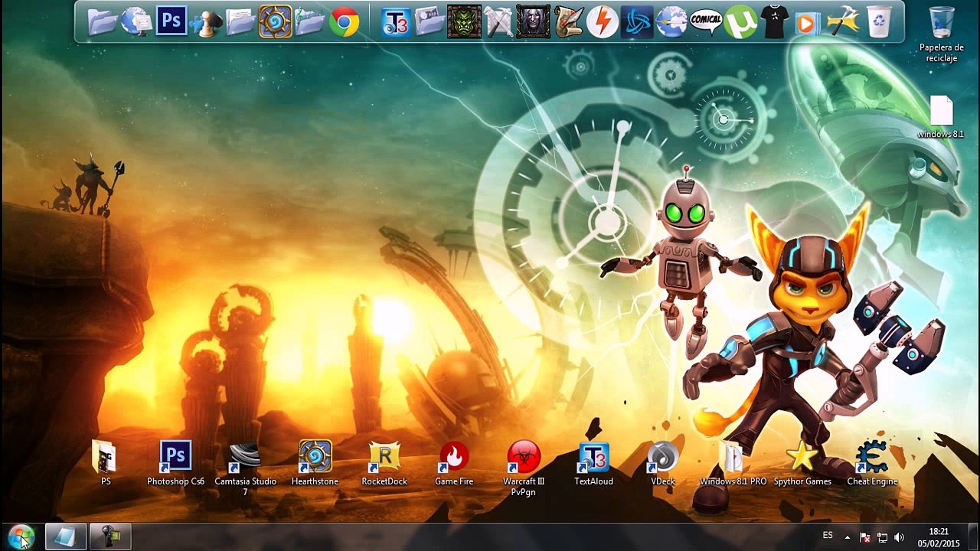Launch Camtasia Studio 7 shortcut
980x551 pixels.
point(245,468)
